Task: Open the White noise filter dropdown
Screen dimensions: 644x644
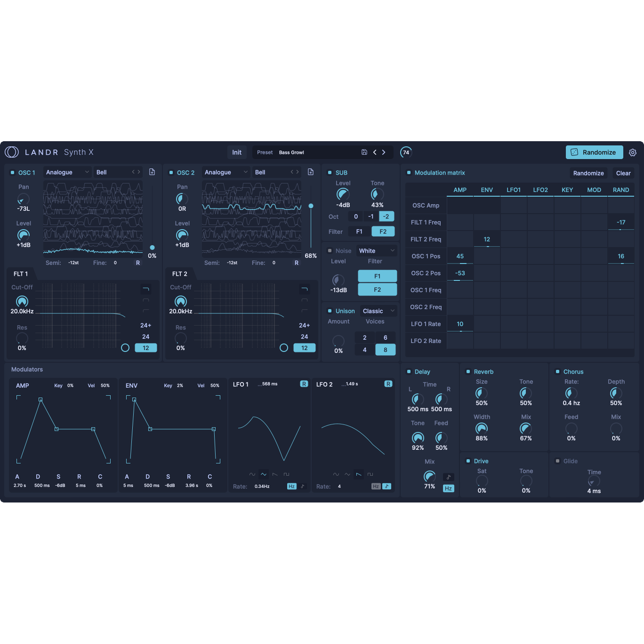Action: [376, 251]
